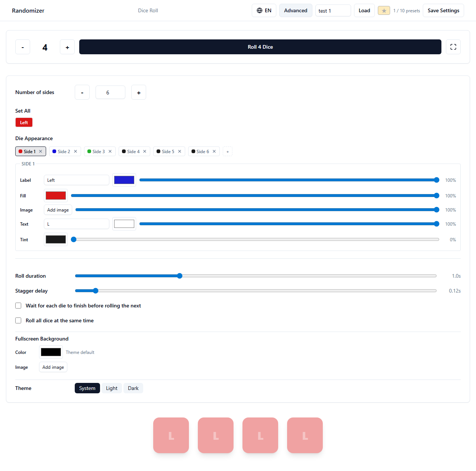Select the Dark theme option
This screenshot has height=471, width=476.
pos(133,388)
